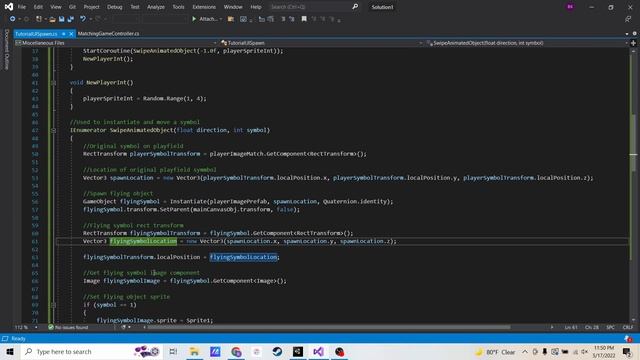Click the vertical scrollbar thumb of the editor

click(x=633, y=143)
